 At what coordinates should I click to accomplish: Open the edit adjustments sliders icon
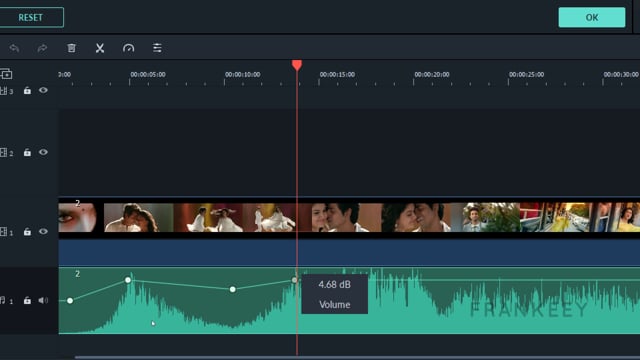coord(157,48)
